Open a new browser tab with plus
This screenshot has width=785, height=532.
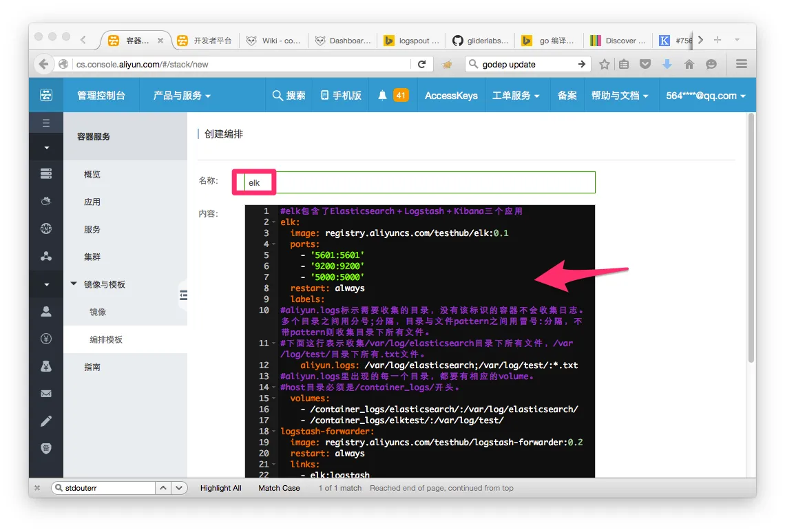point(718,39)
